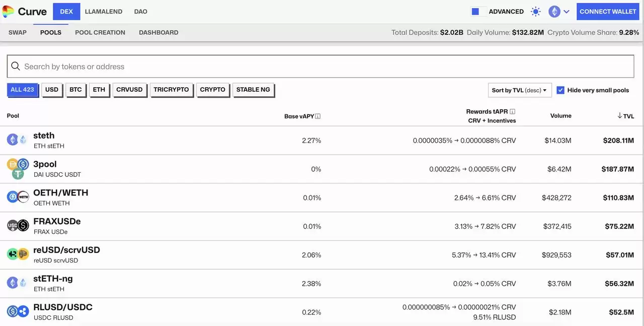Open the Sort by TVL dropdown
This screenshot has height=326, width=644.
coord(519,90)
